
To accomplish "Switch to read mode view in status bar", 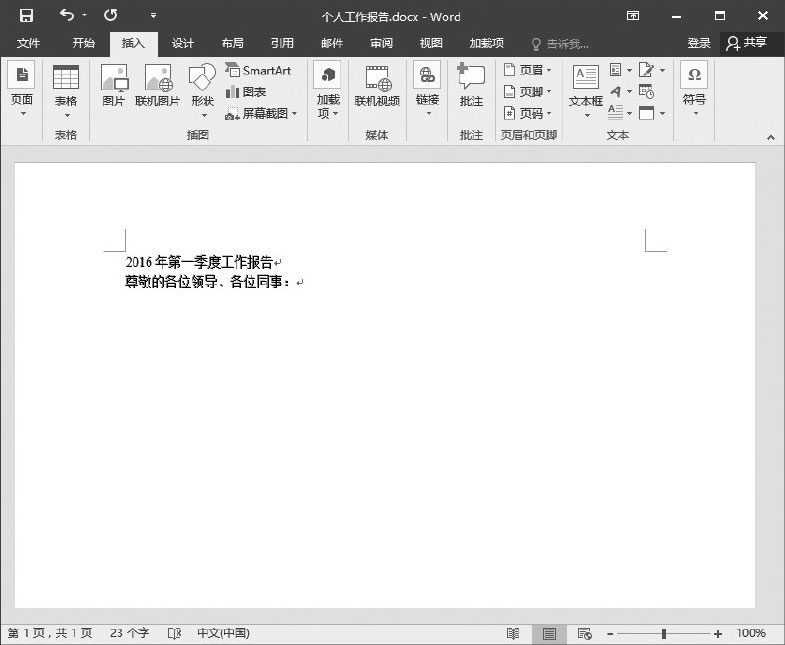I will click(x=513, y=634).
